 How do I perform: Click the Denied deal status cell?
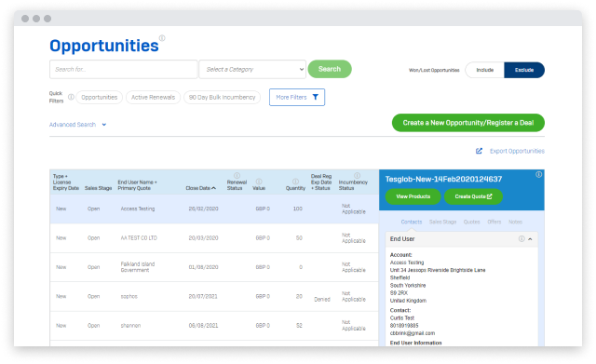[x=322, y=300]
